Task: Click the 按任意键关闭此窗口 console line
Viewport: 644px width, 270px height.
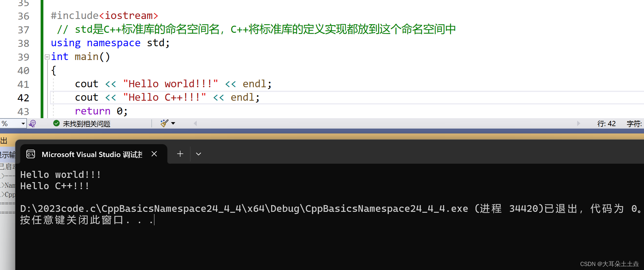Action: click(87, 220)
